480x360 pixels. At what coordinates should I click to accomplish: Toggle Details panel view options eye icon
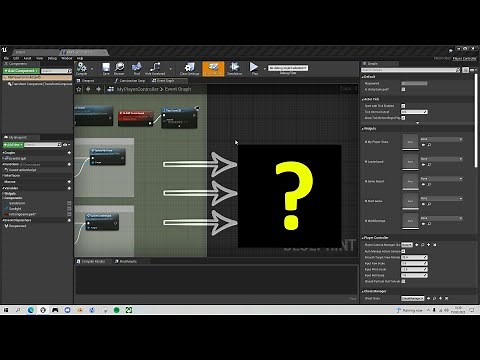tap(472, 70)
